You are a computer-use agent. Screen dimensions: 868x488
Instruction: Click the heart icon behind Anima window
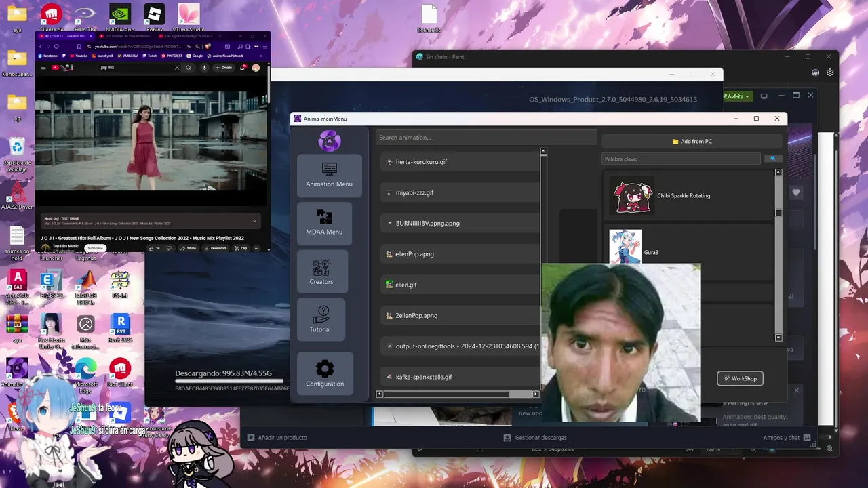point(796,192)
